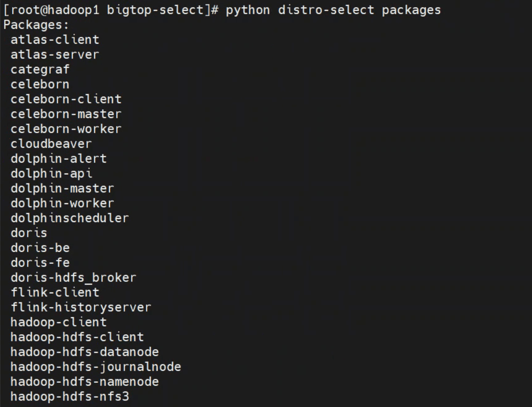Click the cloudbeaver package text
The width and height of the screenshot is (532, 407).
(x=51, y=144)
